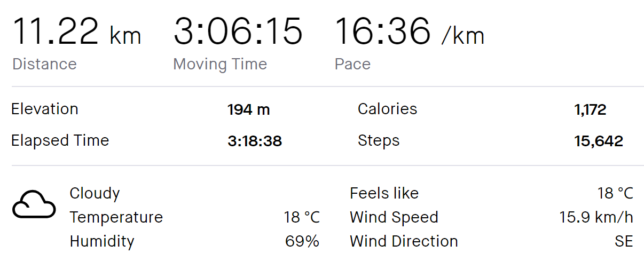Click the Elapsed Time label

(x=60, y=140)
